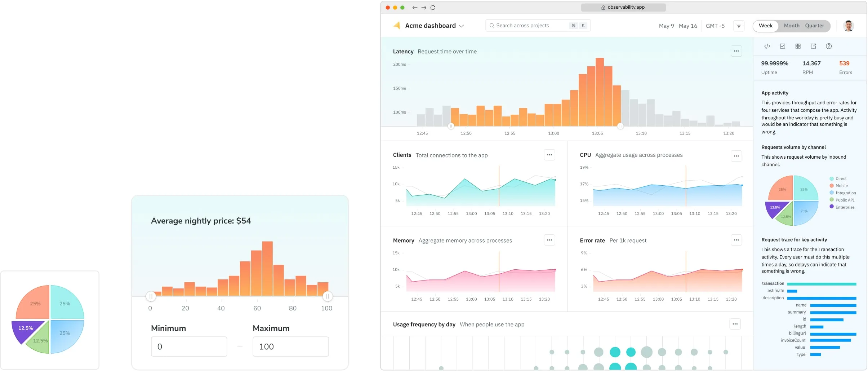Click the help question mark icon
Screen dimensions: 868x371
829,46
